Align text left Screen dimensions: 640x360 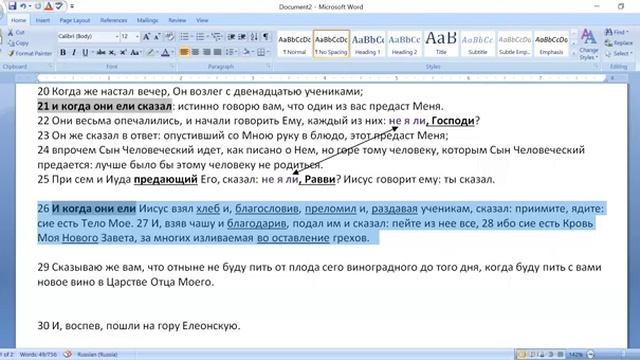coord(184,52)
